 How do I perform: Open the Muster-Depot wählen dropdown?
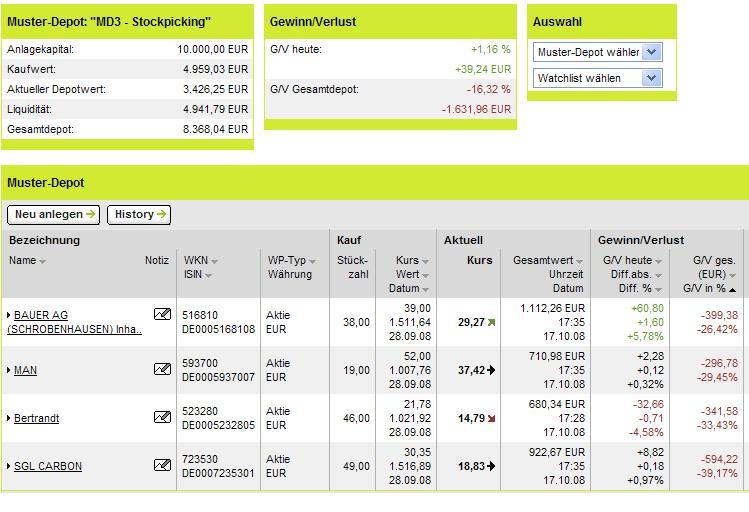[651, 52]
